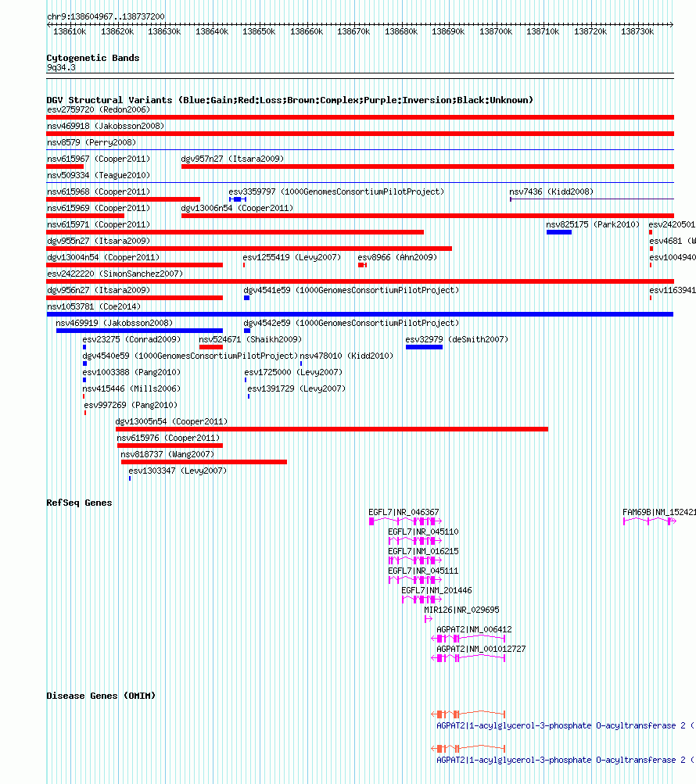Screen dimensions: 696x784
Task: Select AGPAT2|NM_001012727 transcript label
Action: pyautogui.click(x=481, y=649)
